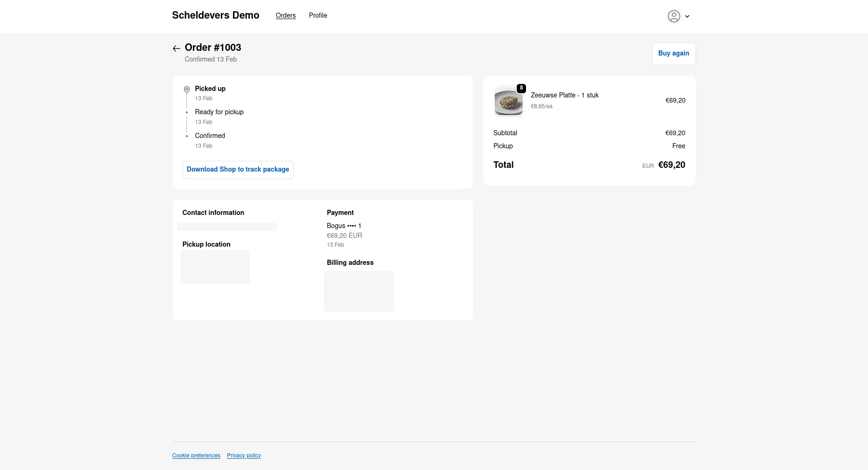
Task: Go to the Profile navigation item
Action: click(x=318, y=15)
